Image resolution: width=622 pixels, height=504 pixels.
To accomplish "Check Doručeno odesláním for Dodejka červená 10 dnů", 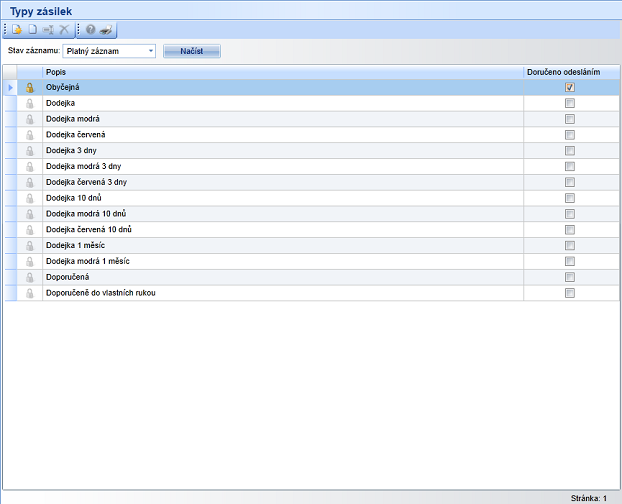I will tap(570, 230).
